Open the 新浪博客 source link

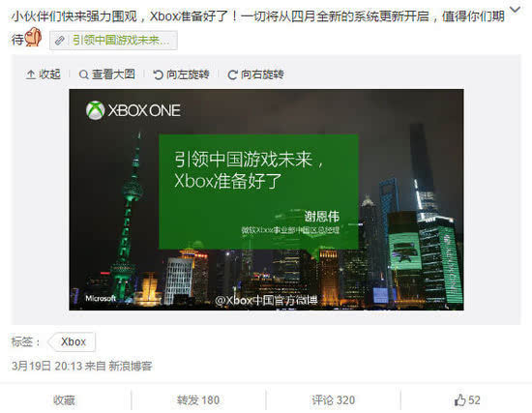tap(131, 366)
